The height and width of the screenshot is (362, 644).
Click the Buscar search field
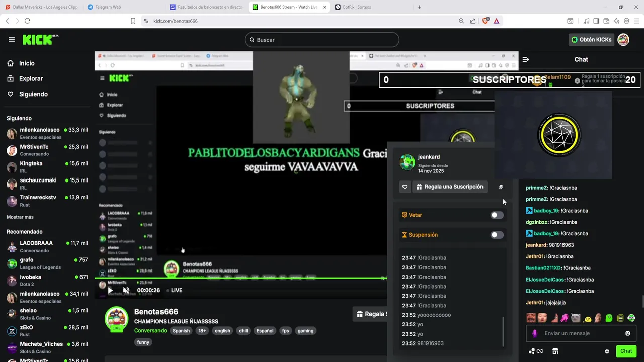click(x=322, y=40)
